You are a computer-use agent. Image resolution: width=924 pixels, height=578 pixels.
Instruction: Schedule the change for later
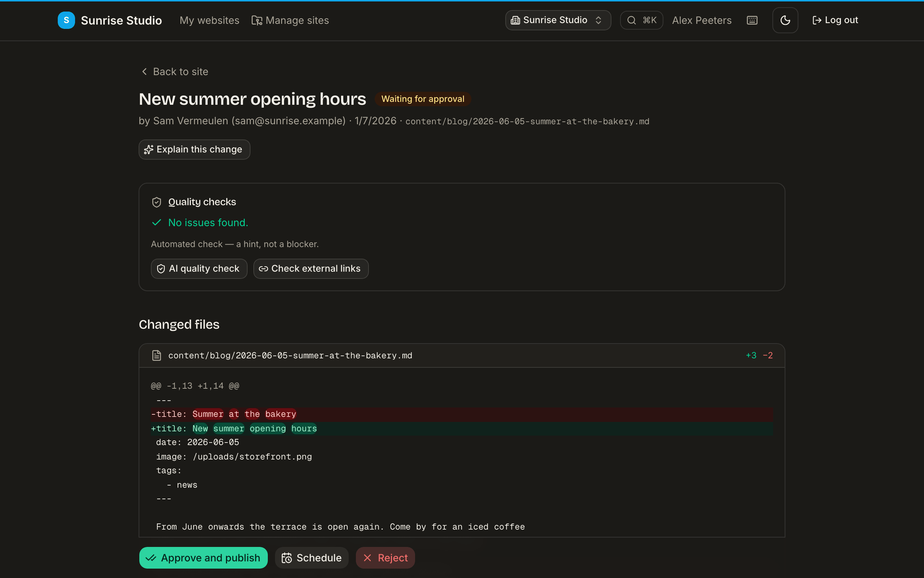pyautogui.click(x=311, y=558)
